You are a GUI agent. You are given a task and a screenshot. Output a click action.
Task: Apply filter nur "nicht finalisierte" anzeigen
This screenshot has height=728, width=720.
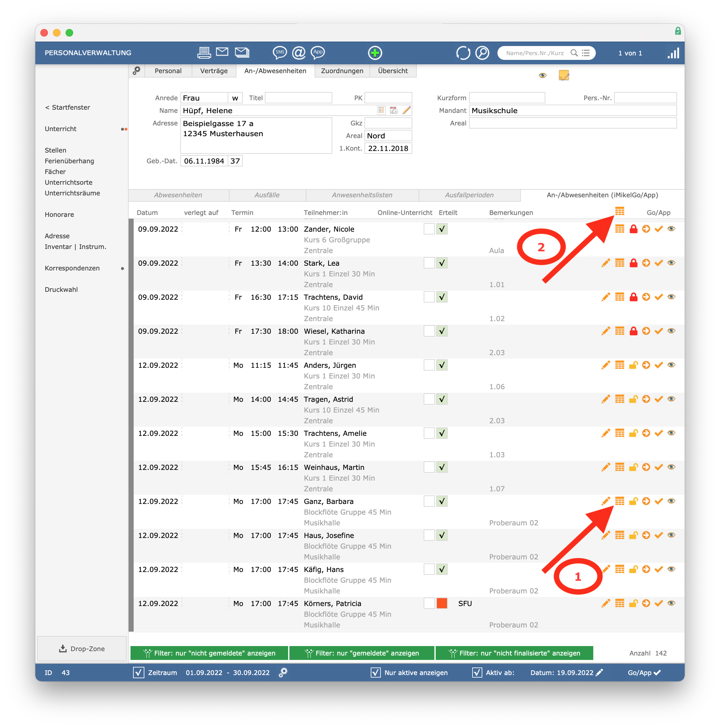[x=514, y=653]
